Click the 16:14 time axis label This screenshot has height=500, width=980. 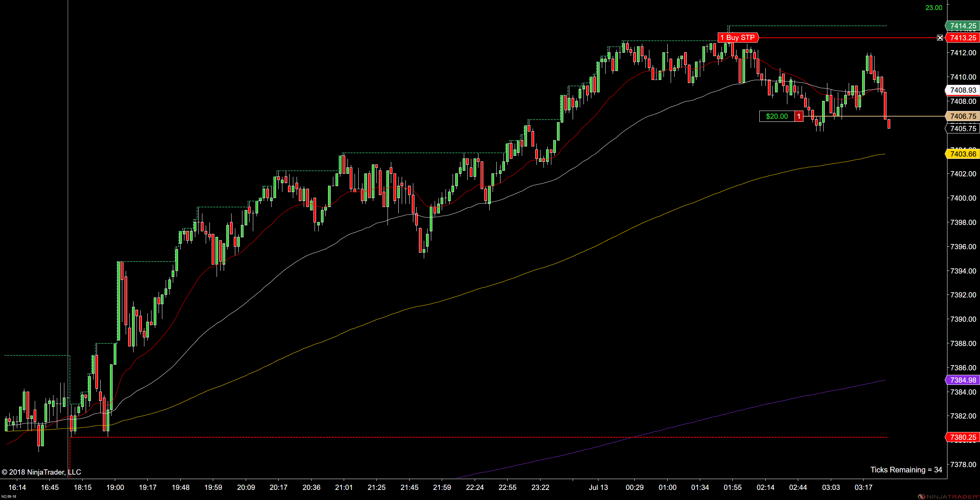point(17,487)
